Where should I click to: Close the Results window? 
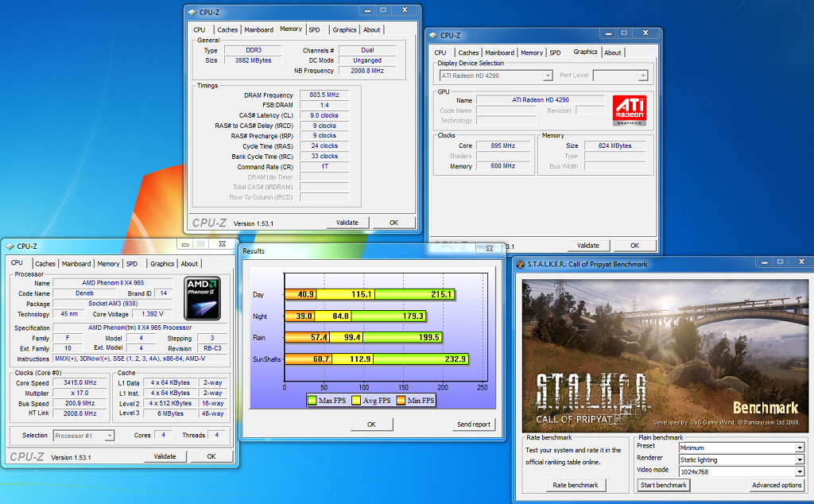point(490,248)
